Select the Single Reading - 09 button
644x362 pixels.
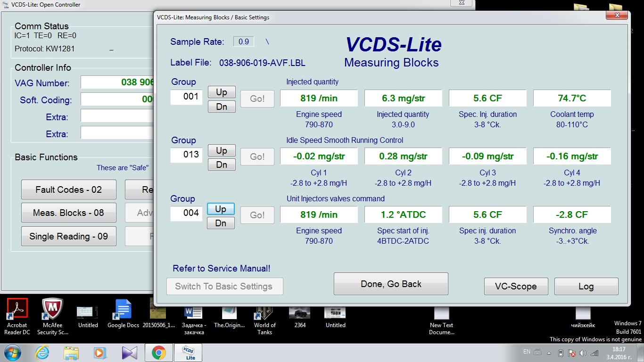69,236
